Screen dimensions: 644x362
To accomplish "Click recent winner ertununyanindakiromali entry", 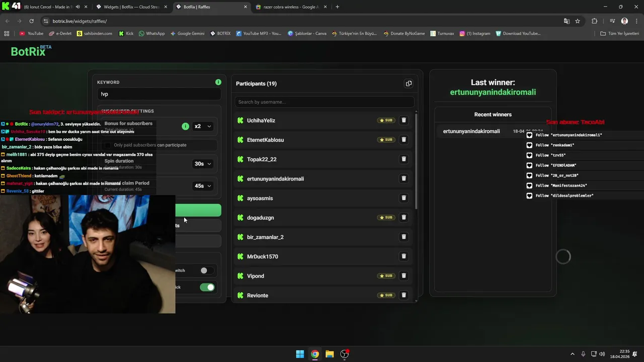I will pos(493,131).
